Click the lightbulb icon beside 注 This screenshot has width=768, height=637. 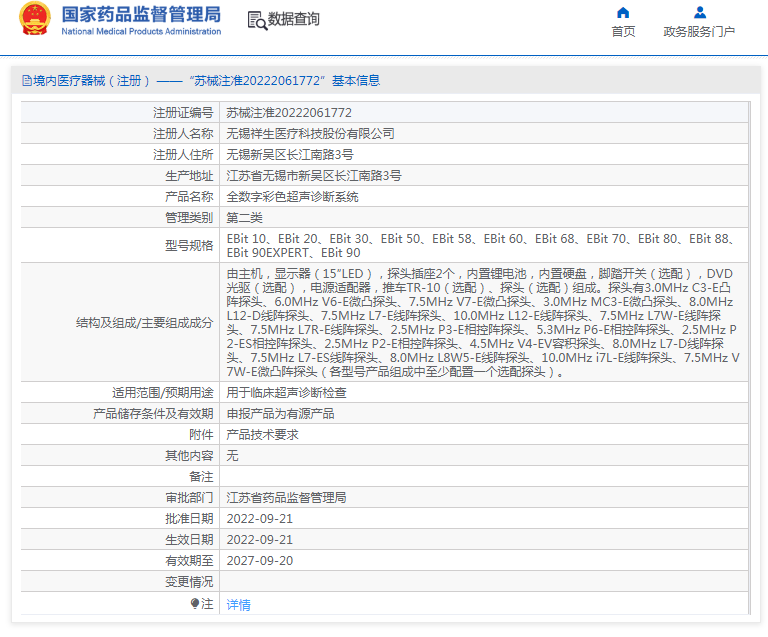[195, 603]
